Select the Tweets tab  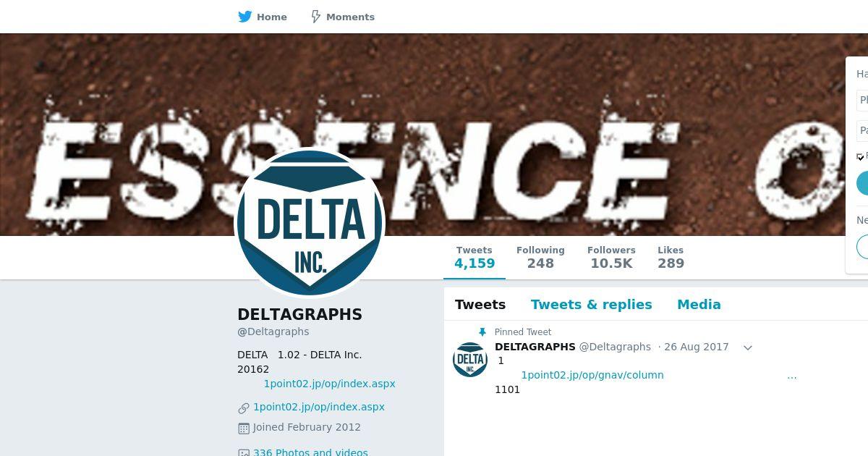tap(480, 305)
